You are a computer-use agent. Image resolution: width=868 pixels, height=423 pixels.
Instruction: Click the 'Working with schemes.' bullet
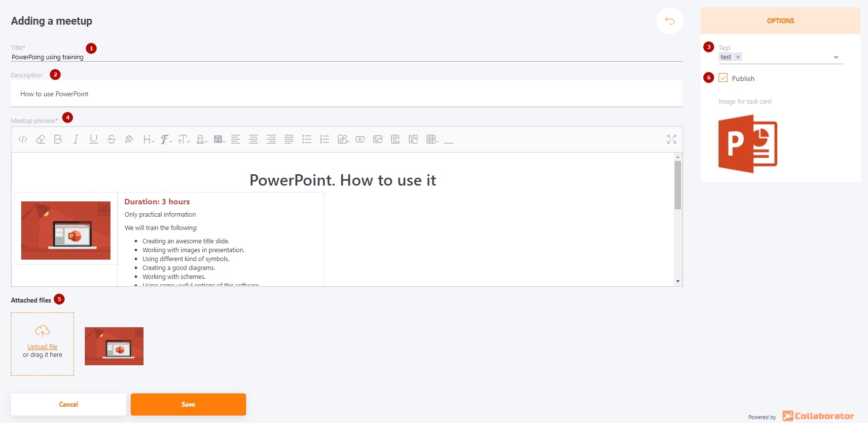point(174,277)
